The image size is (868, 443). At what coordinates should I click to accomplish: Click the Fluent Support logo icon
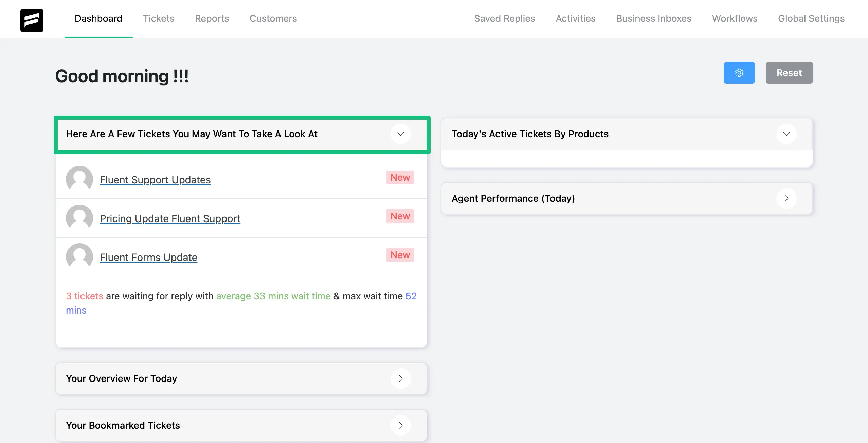tap(32, 20)
